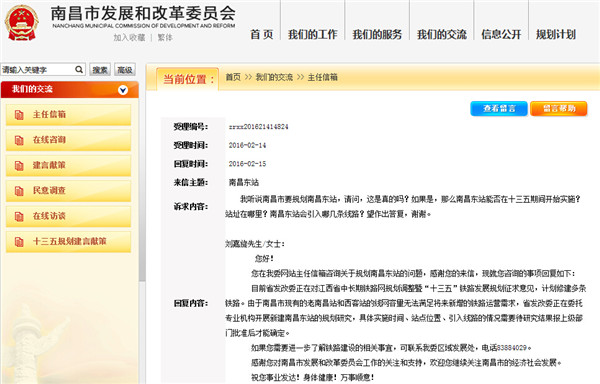Select 在线咨询 in the sidebar
600x384 pixels.
68,140
